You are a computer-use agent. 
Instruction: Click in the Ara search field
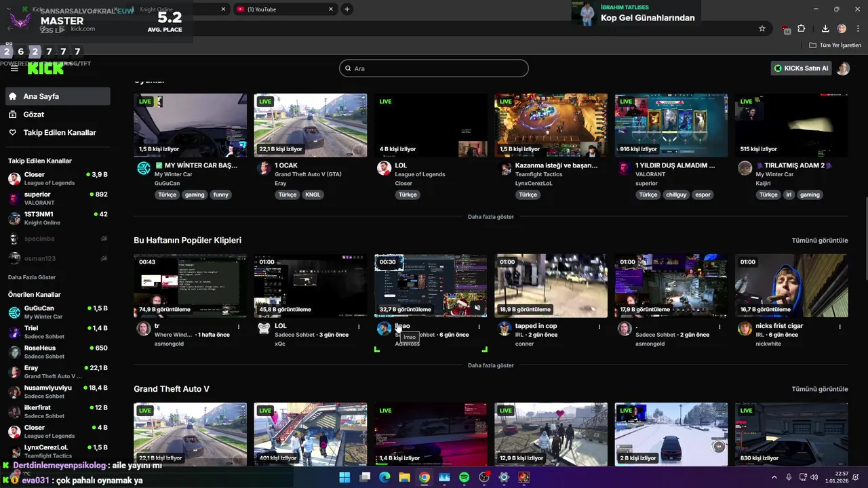(434, 68)
